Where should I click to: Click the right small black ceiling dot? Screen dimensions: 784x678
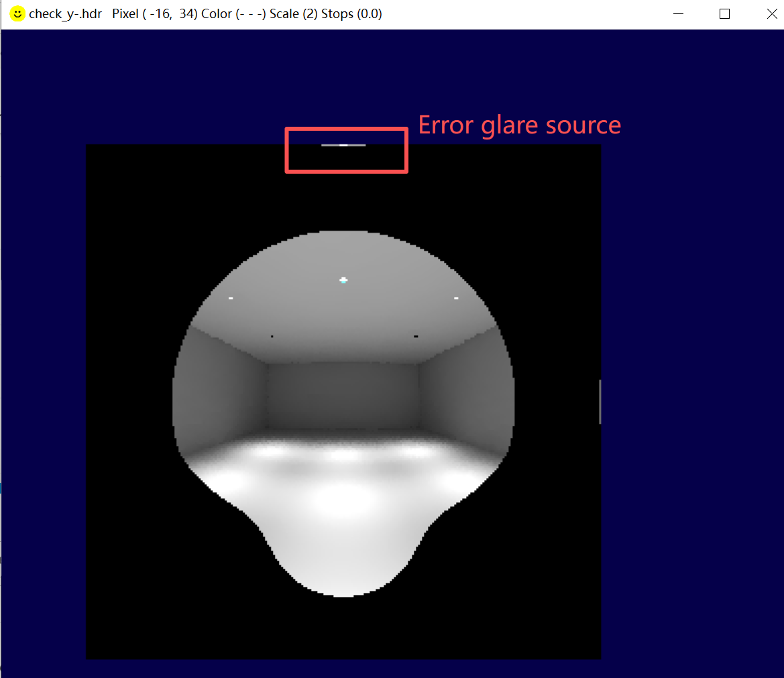tap(416, 336)
